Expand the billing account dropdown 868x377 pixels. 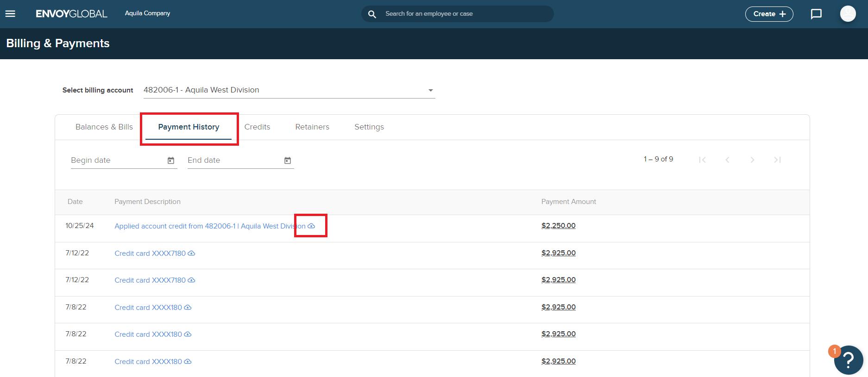(430, 90)
